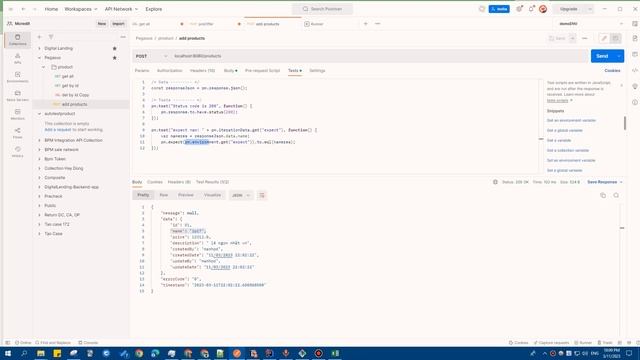Open the settings gear icon in header

point(519,9)
